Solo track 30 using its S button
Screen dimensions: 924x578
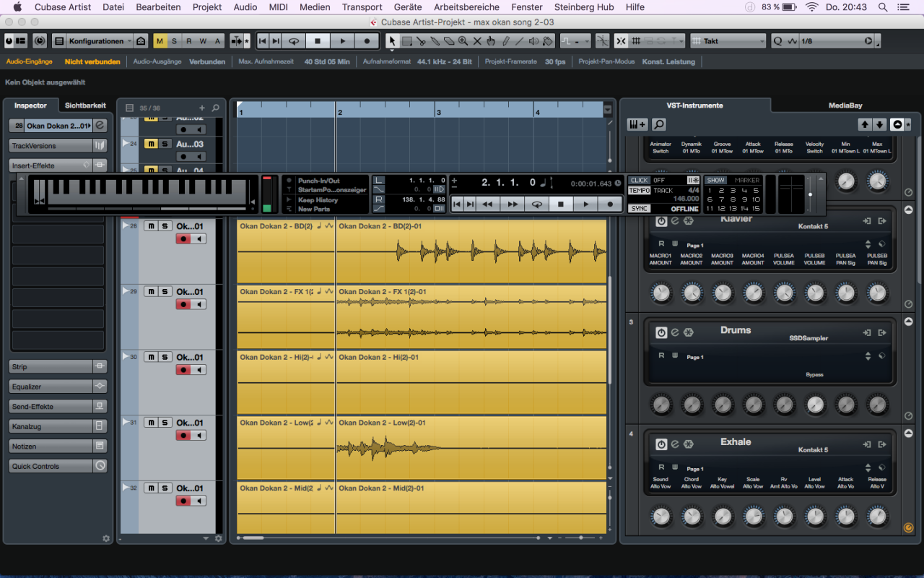165,357
